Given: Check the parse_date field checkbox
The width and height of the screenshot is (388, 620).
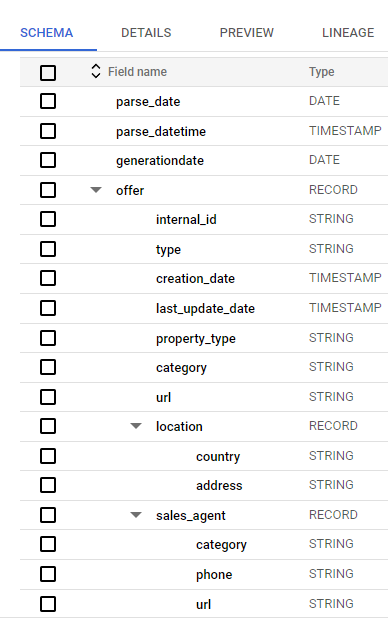Looking at the screenshot, I should 48,101.
